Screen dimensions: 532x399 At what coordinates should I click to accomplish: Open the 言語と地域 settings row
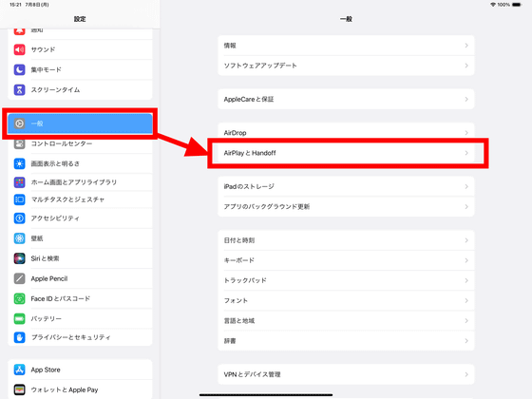(x=346, y=321)
